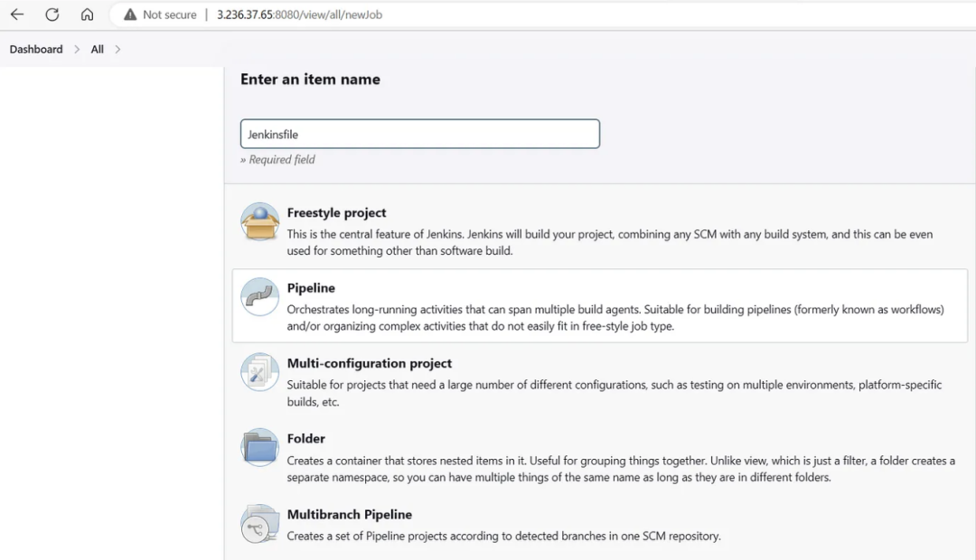The height and width of the screenshot is (560, 976).
Task: Reload the current page
Action: tap(52, 14)
